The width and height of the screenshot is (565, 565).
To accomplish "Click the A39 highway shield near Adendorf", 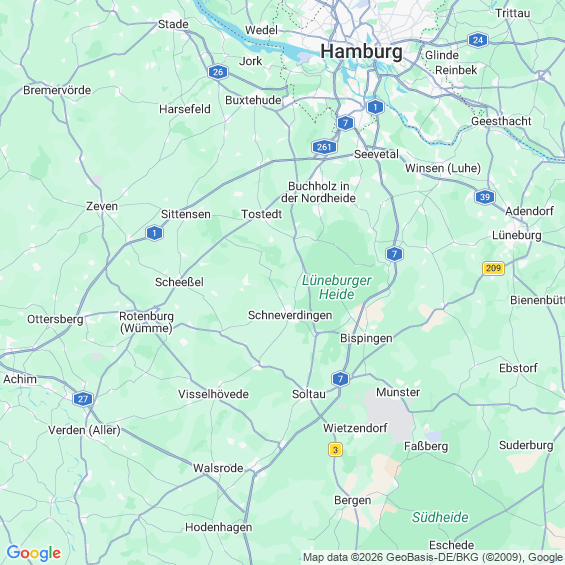I will click(485, 197).
